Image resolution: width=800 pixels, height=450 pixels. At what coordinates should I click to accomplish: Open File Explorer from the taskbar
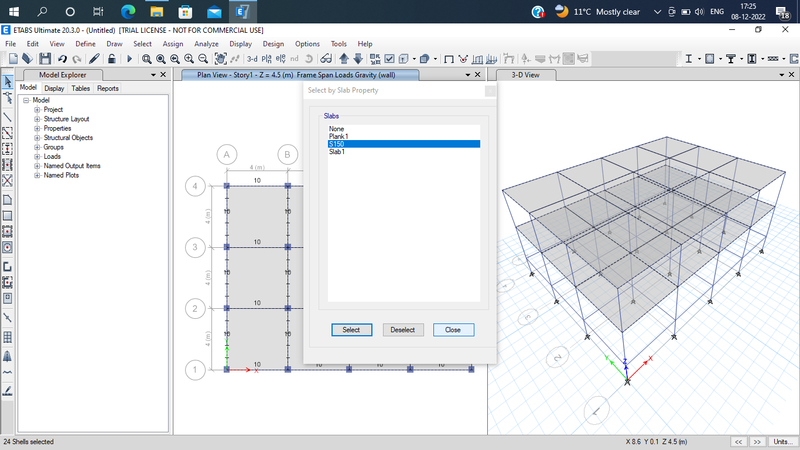coord(157,11)
